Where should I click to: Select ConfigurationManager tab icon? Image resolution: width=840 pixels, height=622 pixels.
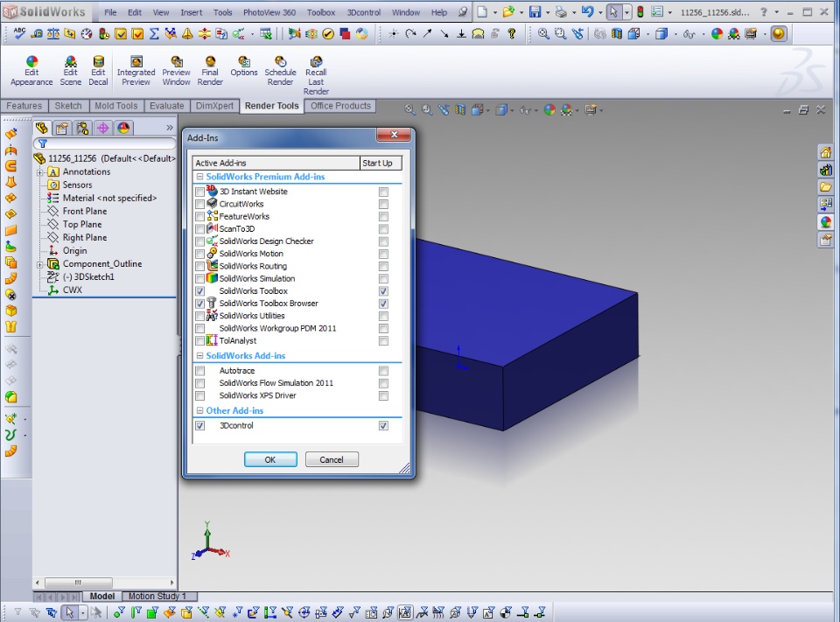pyautogui.click(x=82, y=128)
